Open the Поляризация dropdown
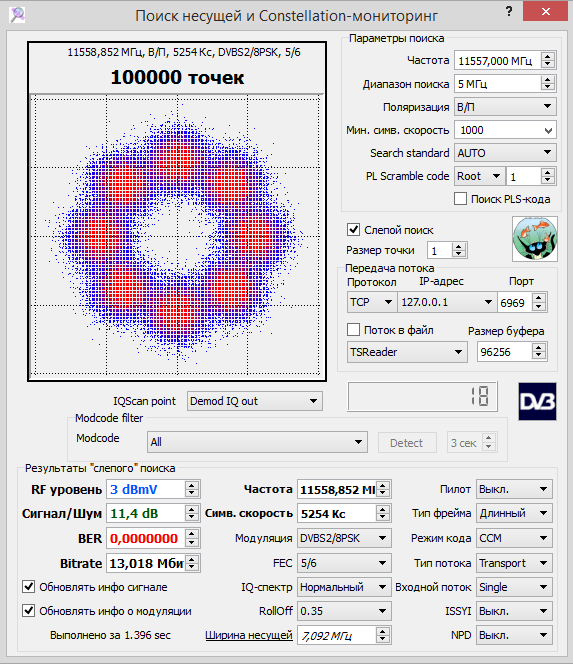The image size is (573, 664). [x=505, y=106]
